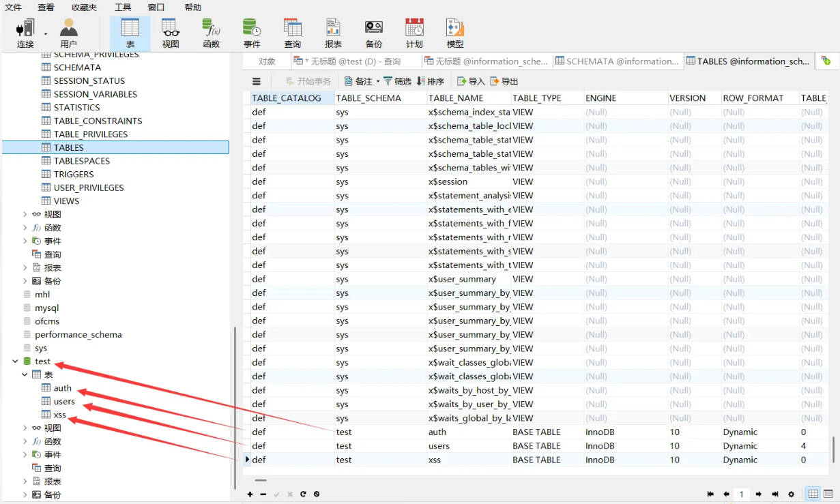This screenshot has height=504, width=840.
Task: Switch to form view display mode
Action: [x=828, y=494]
